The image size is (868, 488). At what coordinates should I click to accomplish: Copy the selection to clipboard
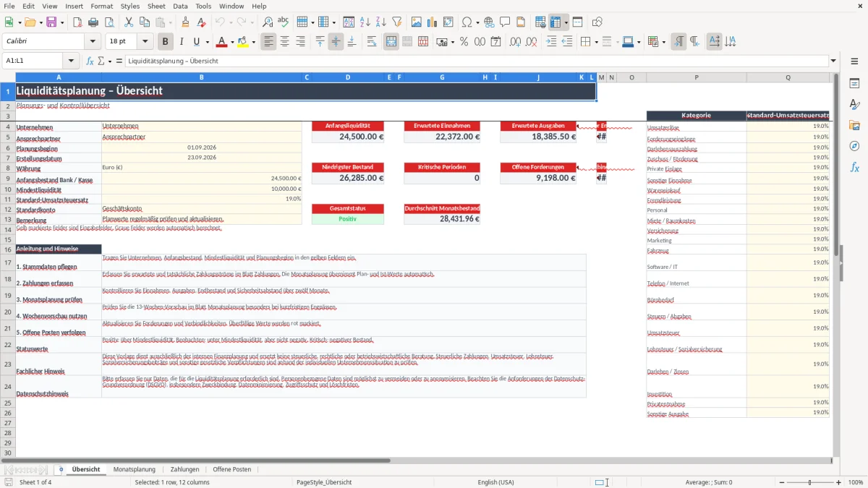(x=144, y=22)
